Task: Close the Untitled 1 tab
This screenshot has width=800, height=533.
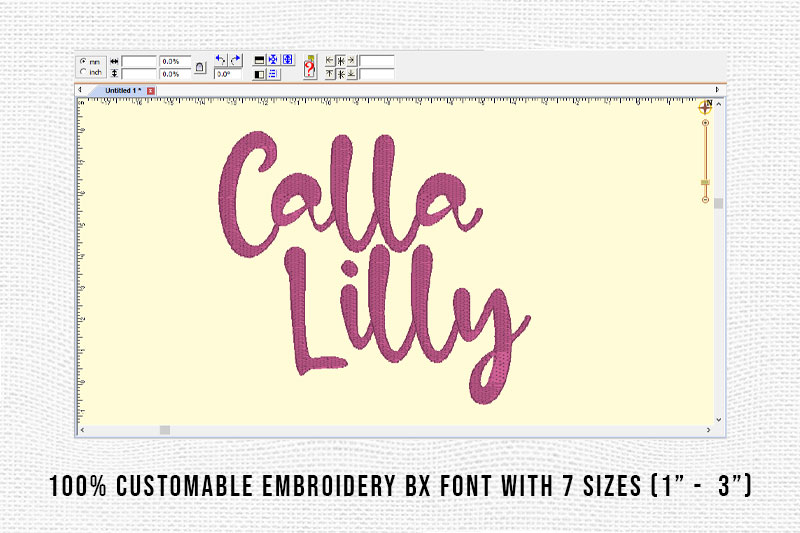Action: [x=151, y=91]
